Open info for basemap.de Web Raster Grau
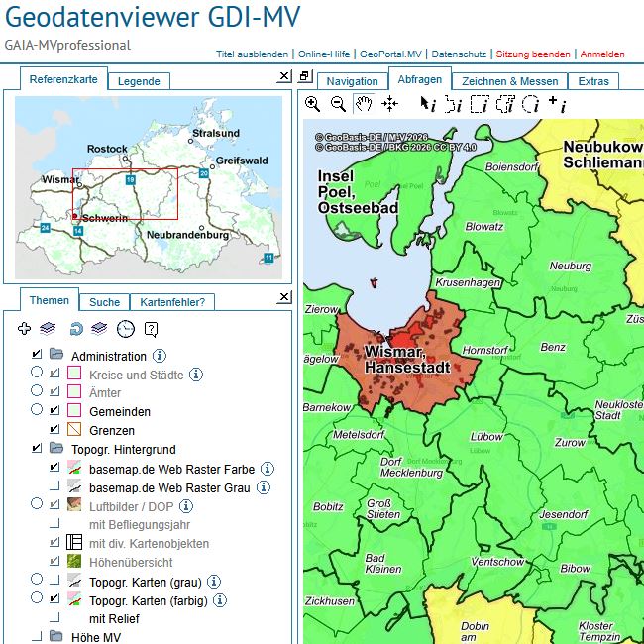 click(x=264, y=487)
